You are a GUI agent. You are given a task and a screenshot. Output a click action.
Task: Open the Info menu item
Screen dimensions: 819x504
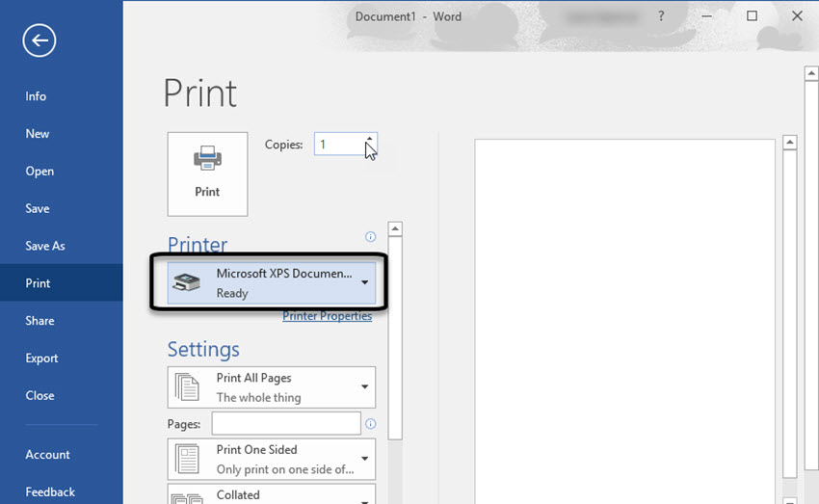click(36, 96)
